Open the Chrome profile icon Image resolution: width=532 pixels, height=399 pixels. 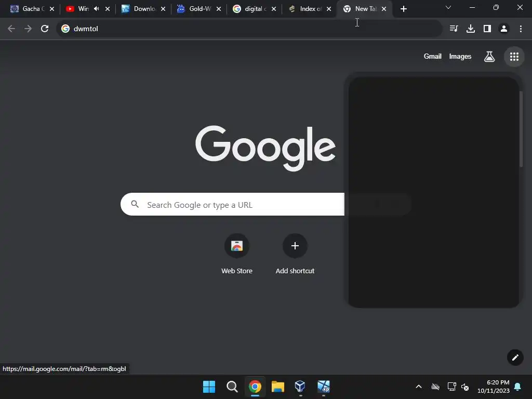(x=504, y=29)
